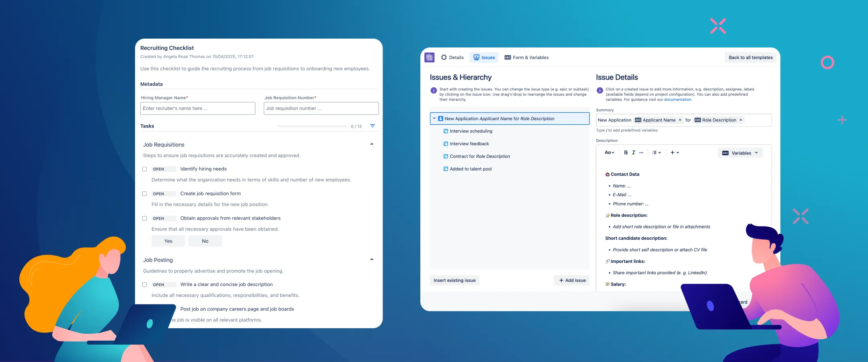
Task: Open the insert plus dropdown
Action: click(x=675, y=152)
